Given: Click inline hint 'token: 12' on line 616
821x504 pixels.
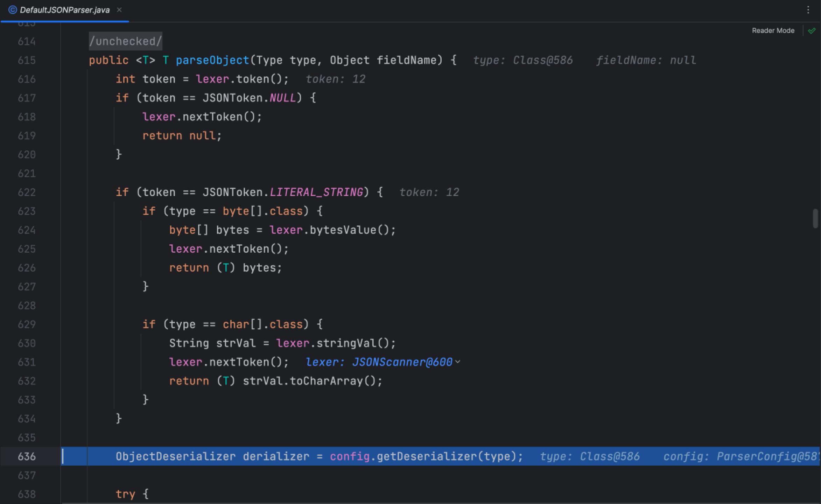Looking at the screenshot, I should [336, 79].
